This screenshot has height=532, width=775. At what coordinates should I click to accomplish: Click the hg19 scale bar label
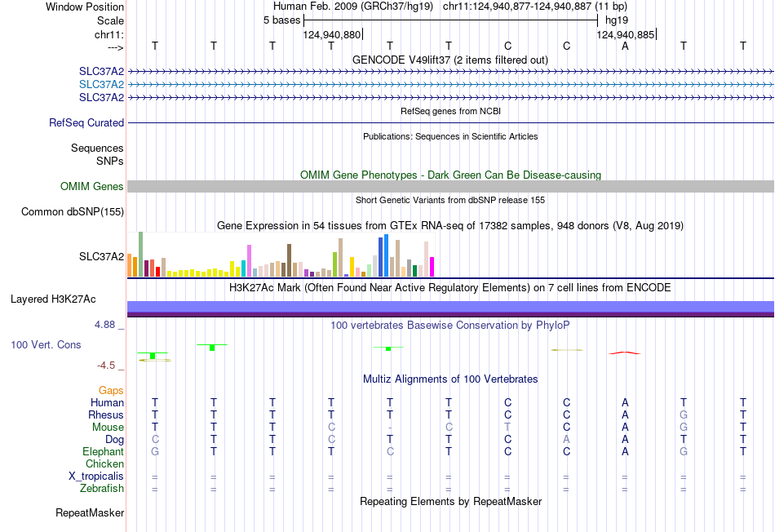(617, 20)
